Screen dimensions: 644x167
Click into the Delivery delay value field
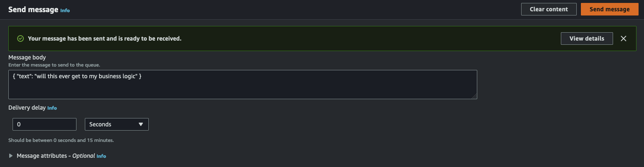(44, 124)
